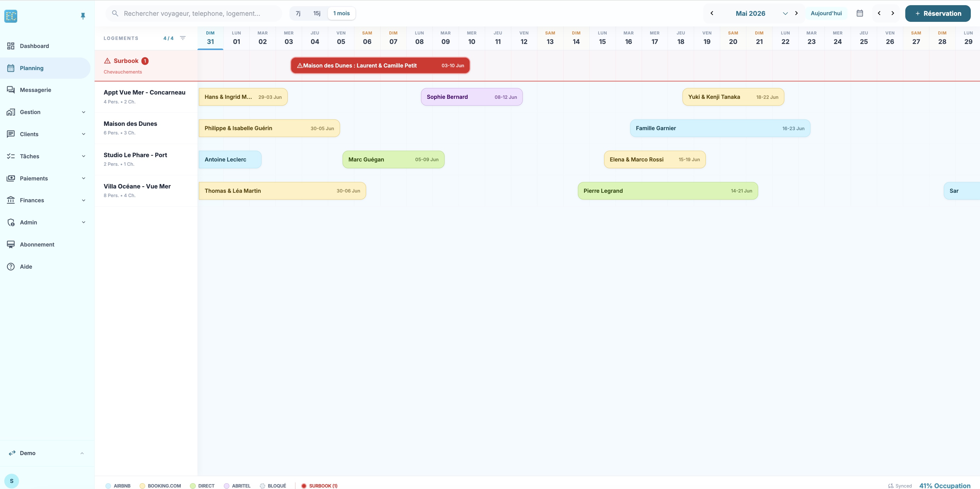Viewport: 980px width, 489px height.
Task: Step timeline forward with right arrow before Réservation
Action: click(x=893, y=13)
